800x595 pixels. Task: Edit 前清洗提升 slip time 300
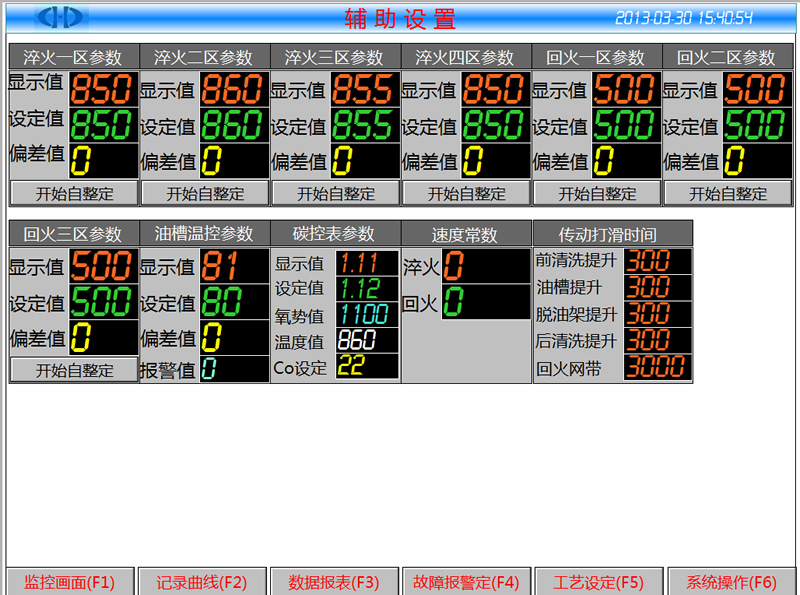[x=658, y=261]
